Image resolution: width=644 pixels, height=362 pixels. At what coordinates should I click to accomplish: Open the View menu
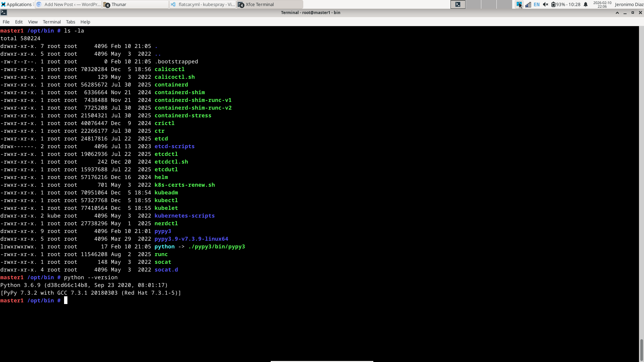pos(33,22)
